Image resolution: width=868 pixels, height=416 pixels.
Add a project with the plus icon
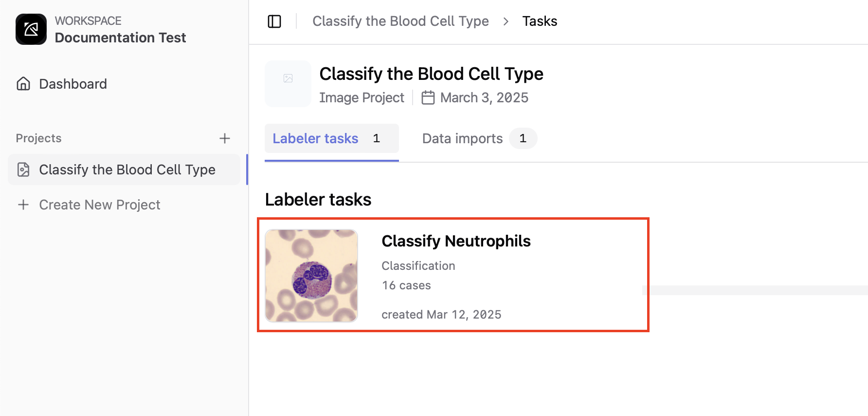pos(224,138)
